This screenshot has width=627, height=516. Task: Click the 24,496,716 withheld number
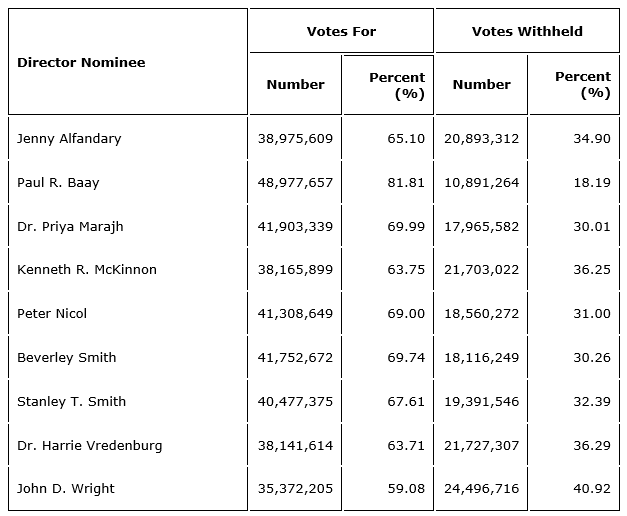coord(481,489)
